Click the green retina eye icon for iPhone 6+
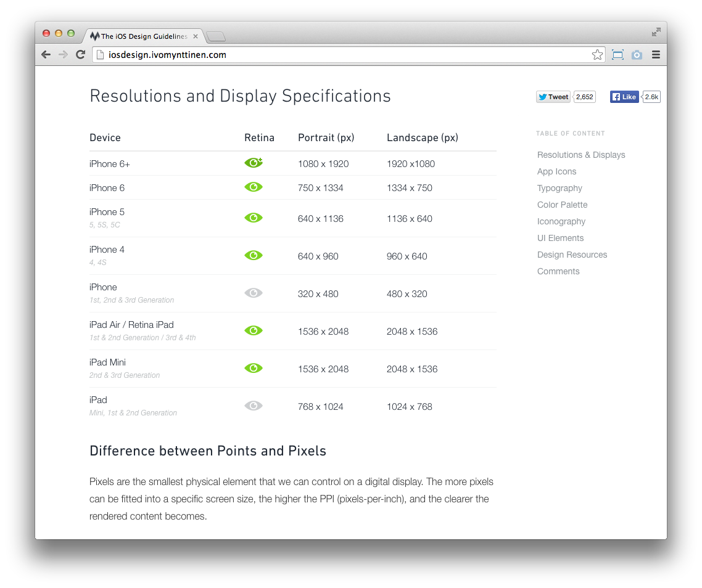Viewport: 702px width, 588px height. point(254,163)
